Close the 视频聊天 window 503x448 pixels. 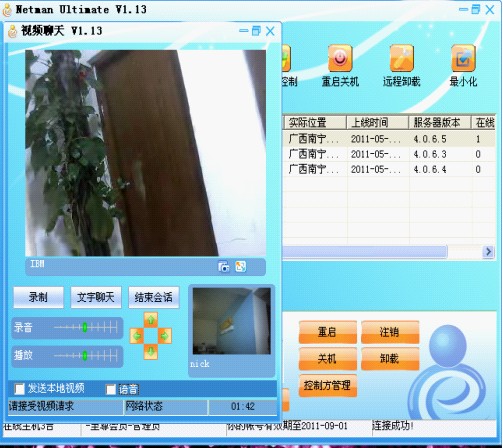click(270, 31)
